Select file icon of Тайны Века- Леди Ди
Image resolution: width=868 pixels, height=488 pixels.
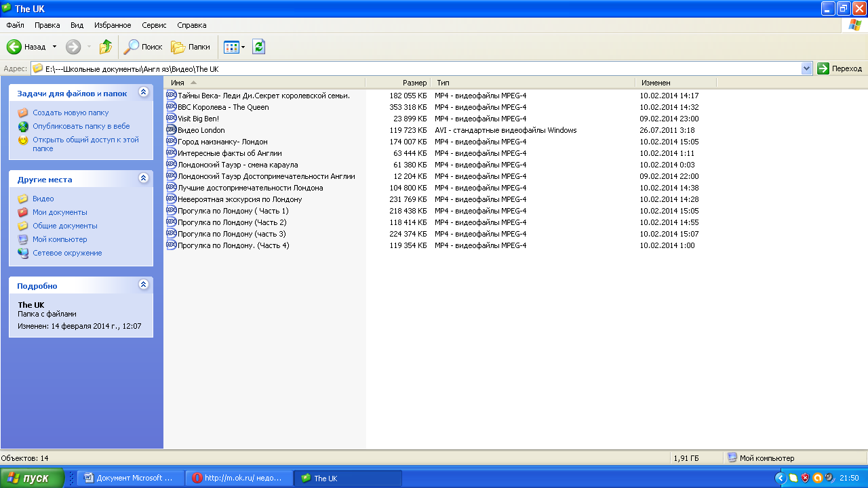tap(172, 96)
